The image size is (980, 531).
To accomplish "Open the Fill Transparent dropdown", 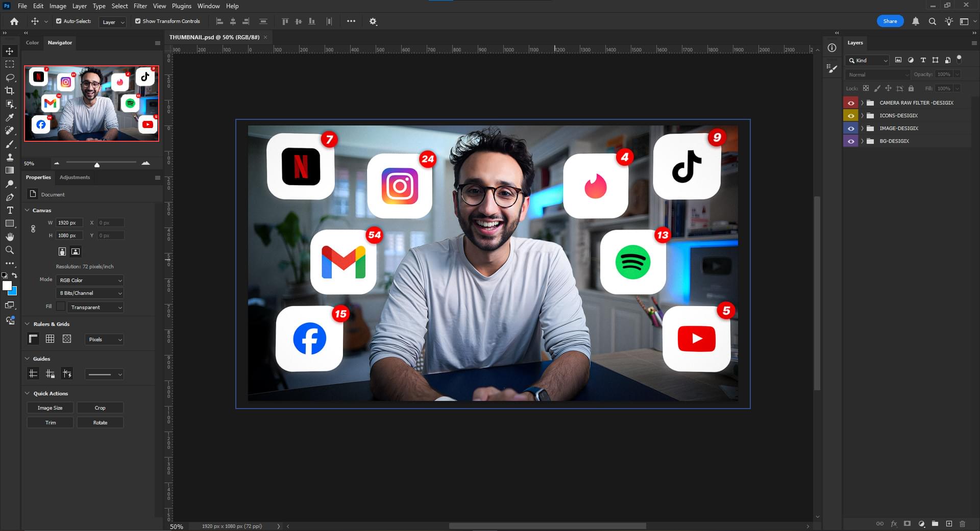I will [95, 307].
